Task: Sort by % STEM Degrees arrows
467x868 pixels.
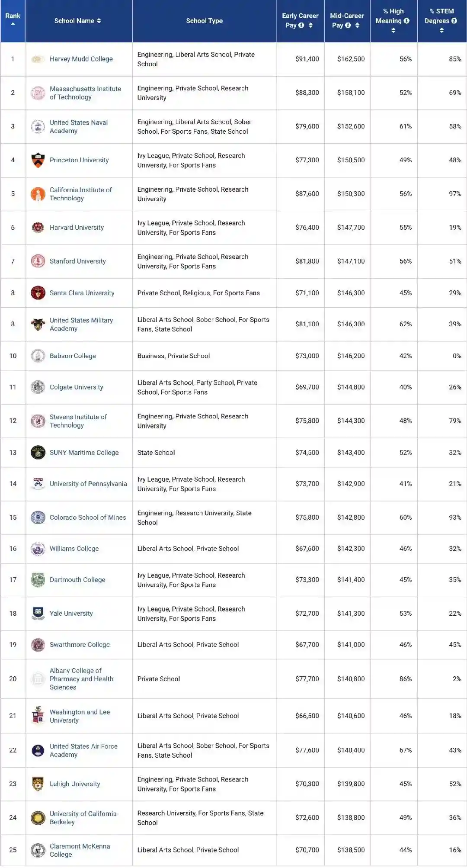Action: tap(441, 30)
